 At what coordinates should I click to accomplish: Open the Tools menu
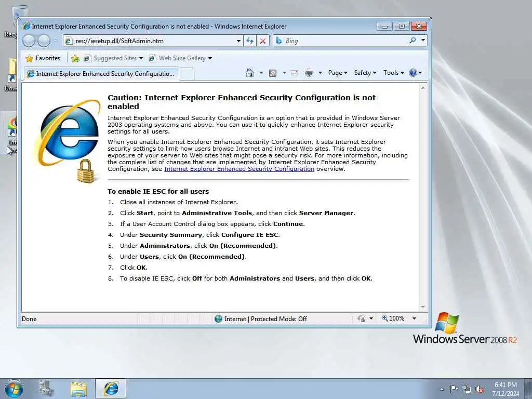click(x=394, y=73)
